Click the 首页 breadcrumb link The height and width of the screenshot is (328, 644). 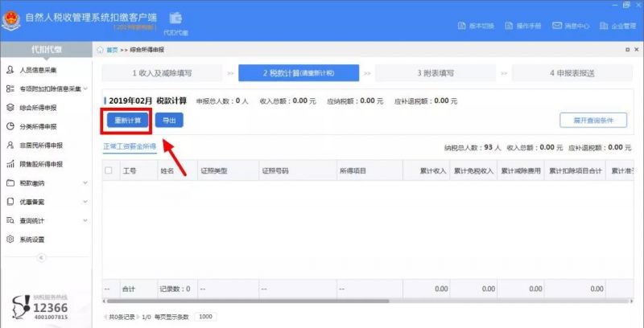pyautogui.click(x=112, y=50)
